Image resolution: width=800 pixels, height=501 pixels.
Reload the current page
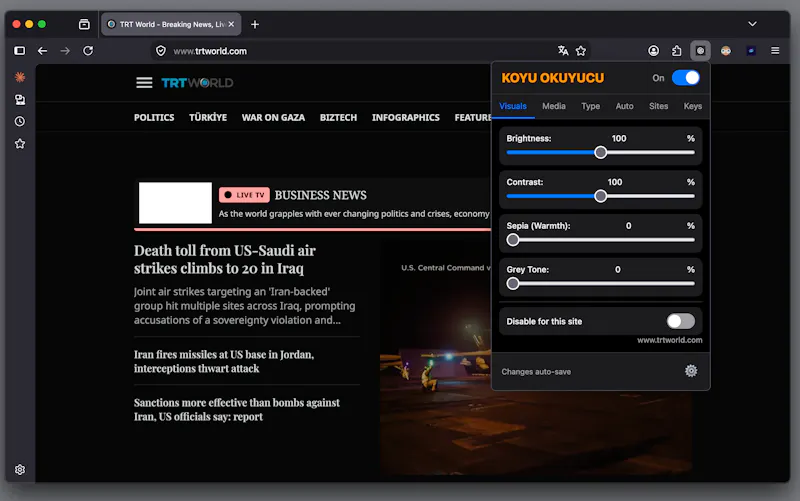click(x=88, y=51)
